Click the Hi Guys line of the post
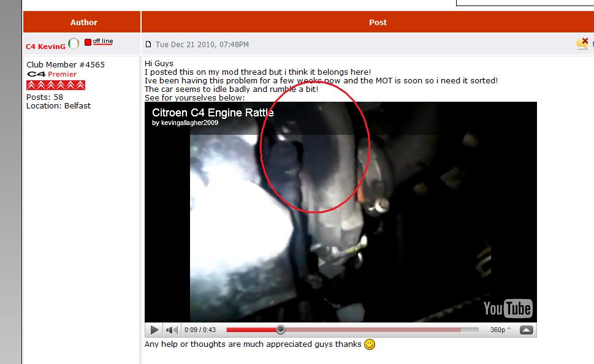Viewport: 594px width, 364px height. 159,63
